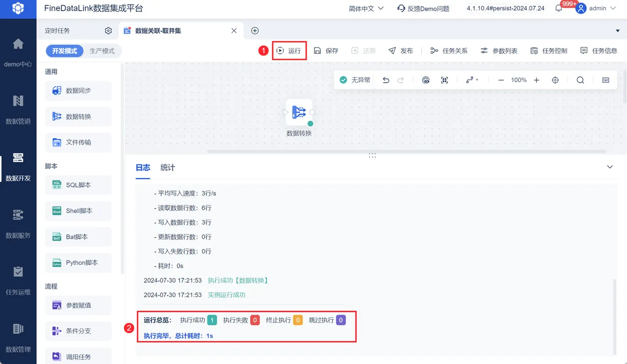Zoom in with the plus button
Viewport: 627px width, 364px height.
(537, 80)
